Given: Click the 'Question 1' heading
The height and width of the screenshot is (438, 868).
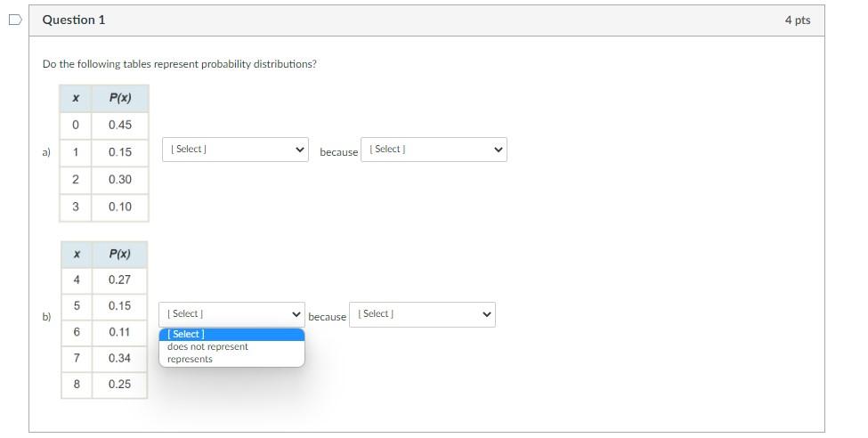Looking at the screenshot, I should click(x=74, y=20).
